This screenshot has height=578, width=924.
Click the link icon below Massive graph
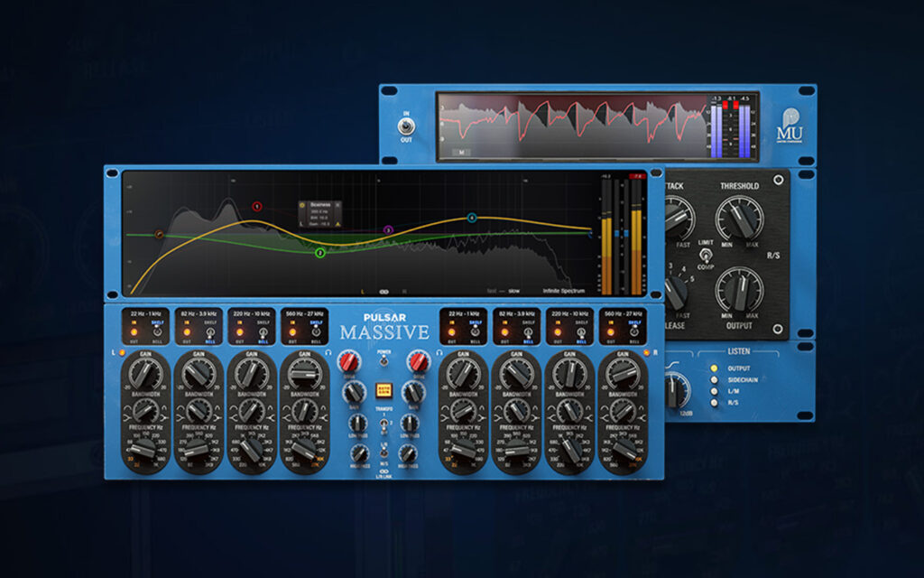click(383, 292)
